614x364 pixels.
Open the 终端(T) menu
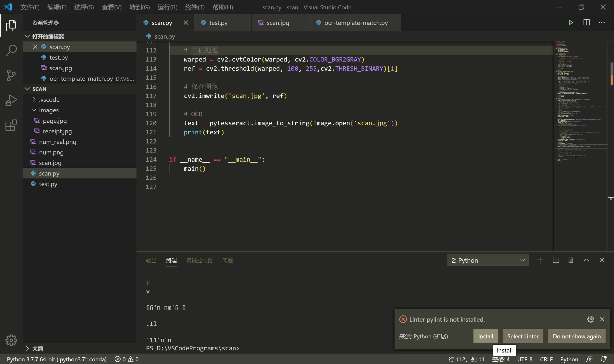coord(195,7)
